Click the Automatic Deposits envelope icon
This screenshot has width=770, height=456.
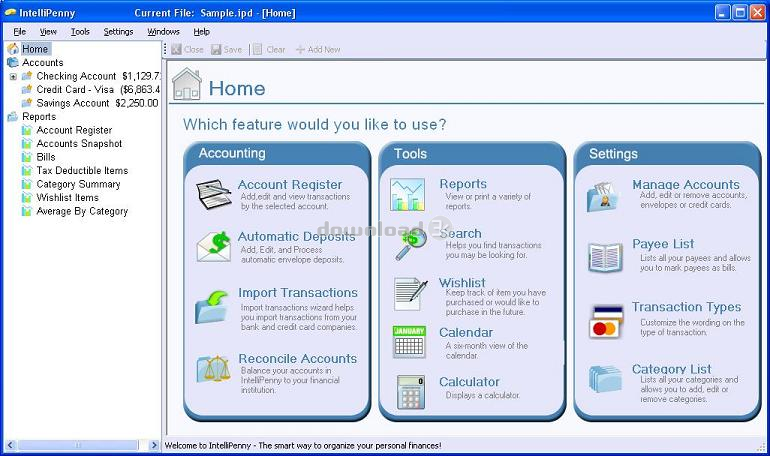tap(214, 247)
